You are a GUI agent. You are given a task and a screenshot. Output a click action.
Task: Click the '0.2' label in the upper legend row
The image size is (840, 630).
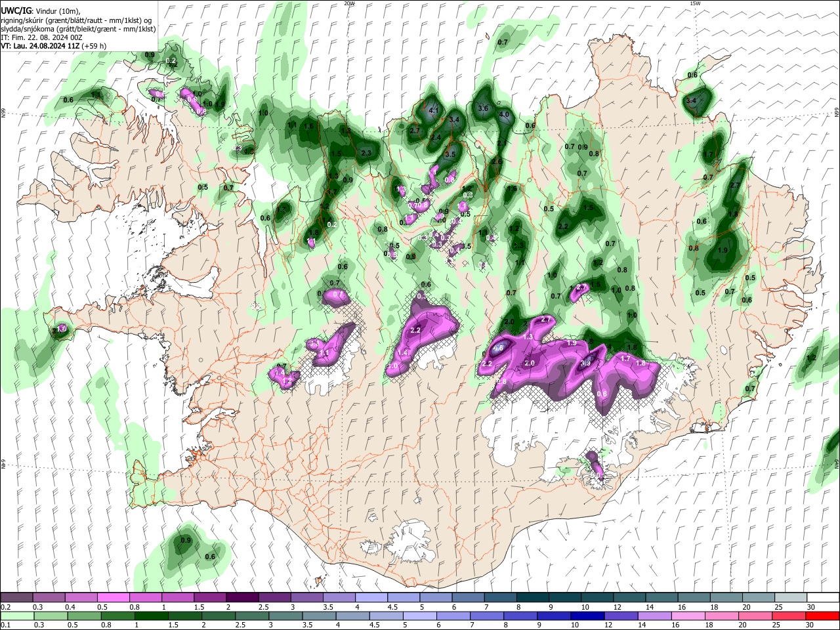(5, 607)
